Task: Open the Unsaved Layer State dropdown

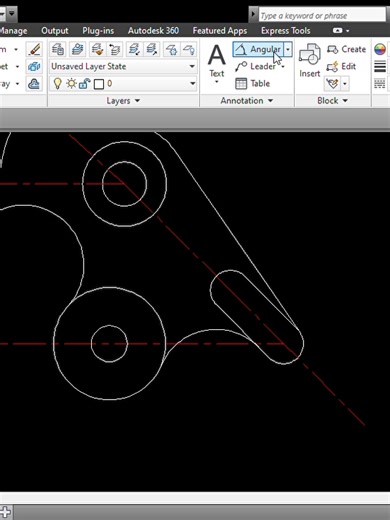Action: [123, 66]
